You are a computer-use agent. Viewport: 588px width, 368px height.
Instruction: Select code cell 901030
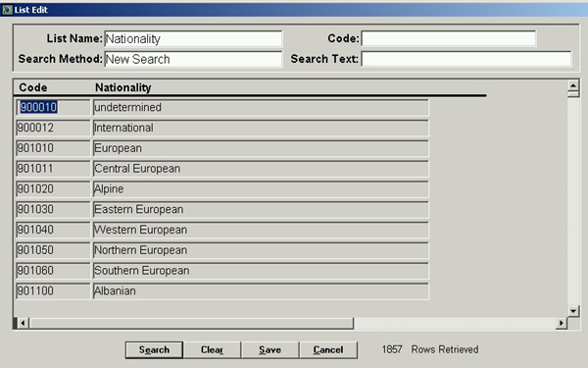pos(53,209)
